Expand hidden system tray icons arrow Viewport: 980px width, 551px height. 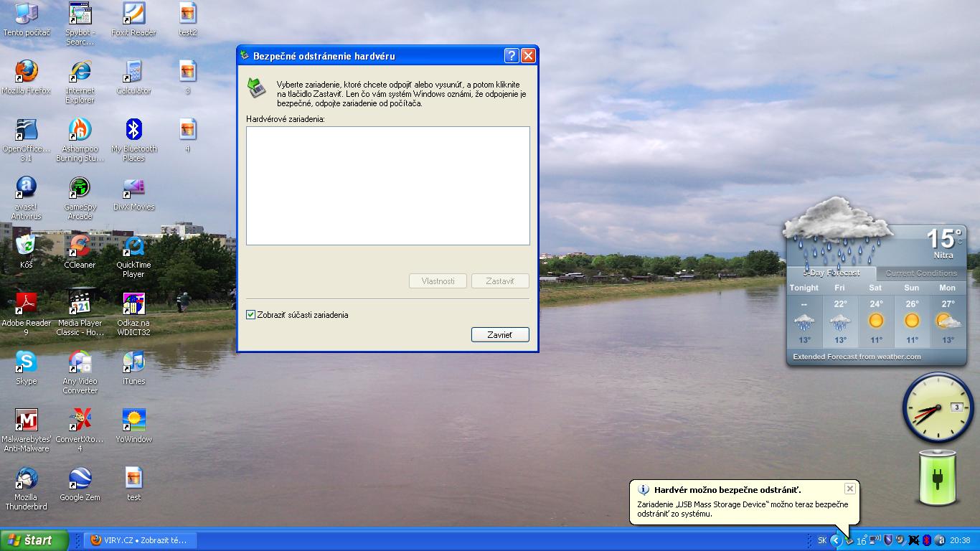(x=836, y=540)
